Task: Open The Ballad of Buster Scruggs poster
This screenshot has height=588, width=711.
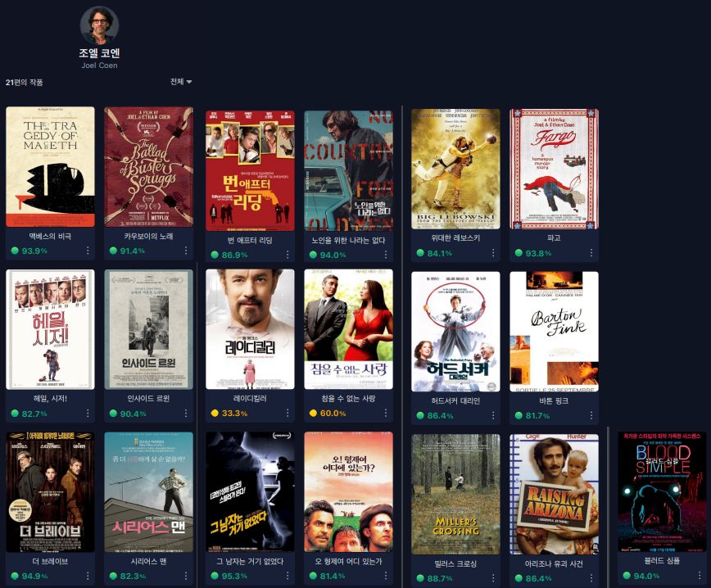Action: coord(149,167)
